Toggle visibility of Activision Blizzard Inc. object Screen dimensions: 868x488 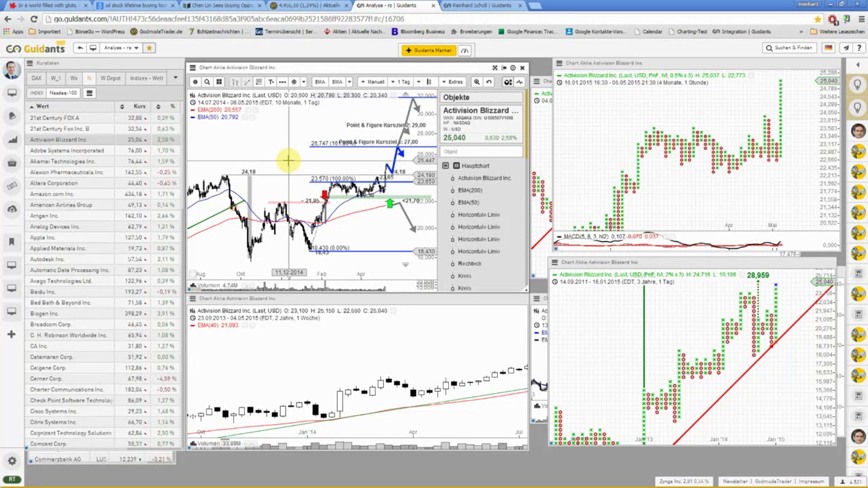(452, 178)
